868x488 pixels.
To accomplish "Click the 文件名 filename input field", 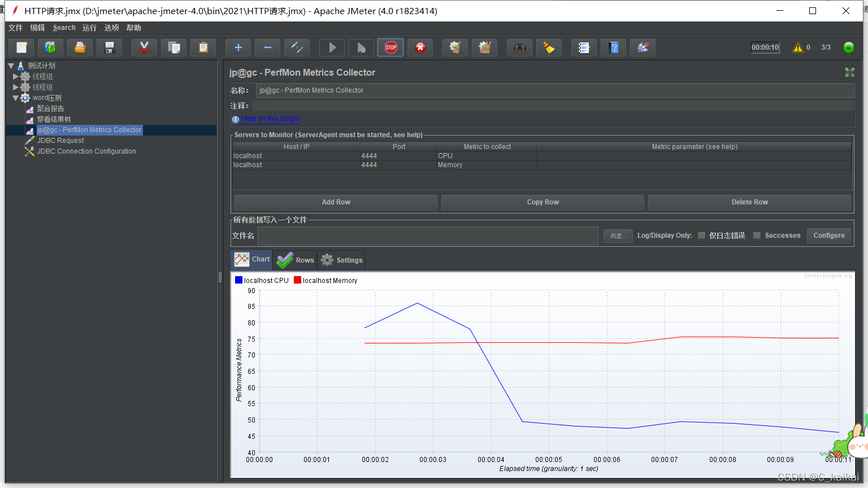I will [x=428, y=236].
